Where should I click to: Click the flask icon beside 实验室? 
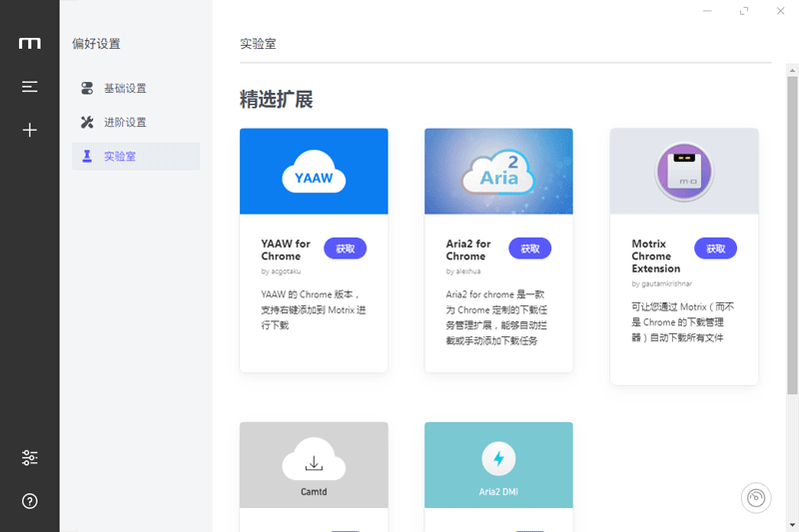[x=87, y=156]
